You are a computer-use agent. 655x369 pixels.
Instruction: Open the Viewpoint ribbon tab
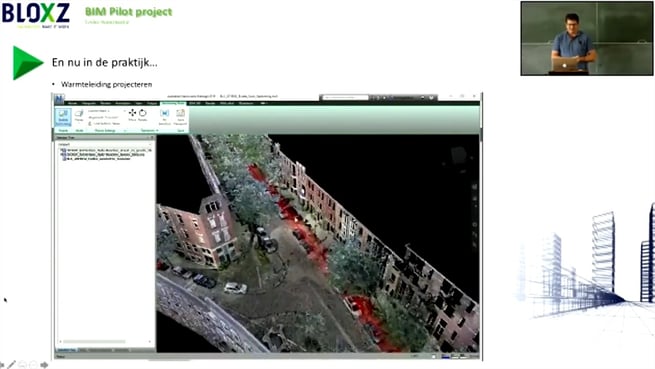(x=89, y=103)
